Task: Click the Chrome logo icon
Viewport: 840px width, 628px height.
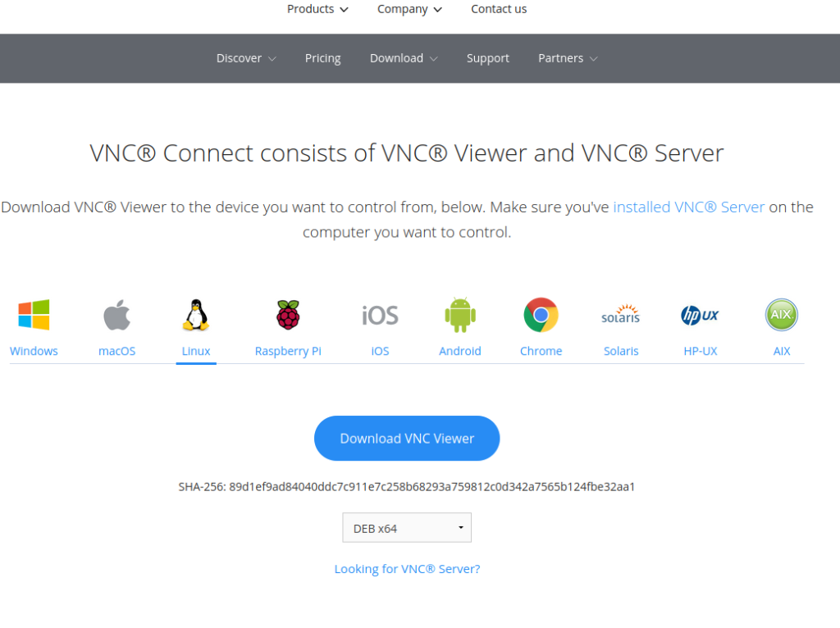Action: [541, 315]
